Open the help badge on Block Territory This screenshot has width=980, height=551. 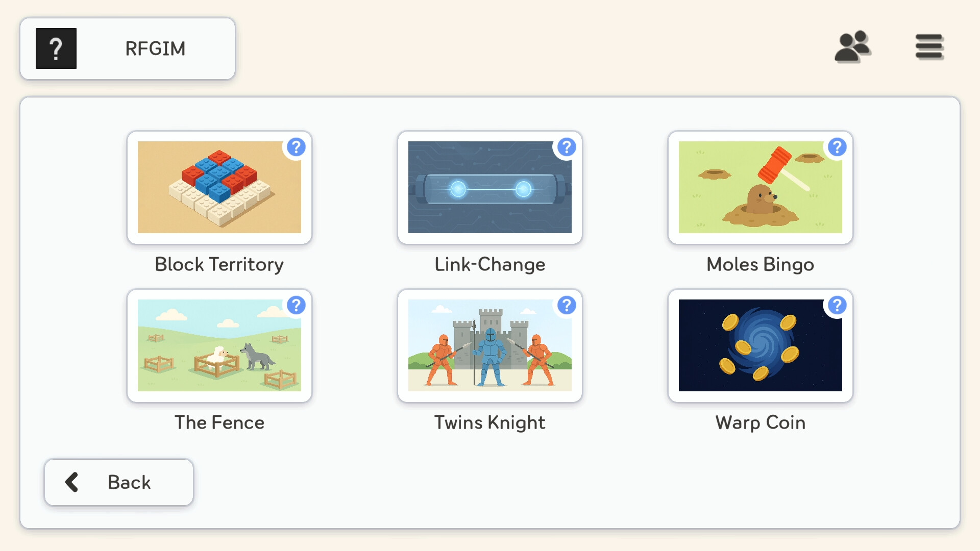pos(297,147)
